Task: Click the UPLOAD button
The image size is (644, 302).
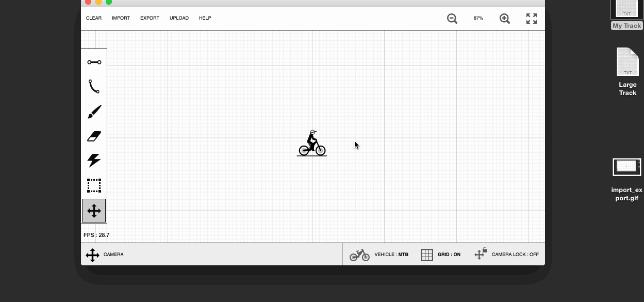Action: 179,18
